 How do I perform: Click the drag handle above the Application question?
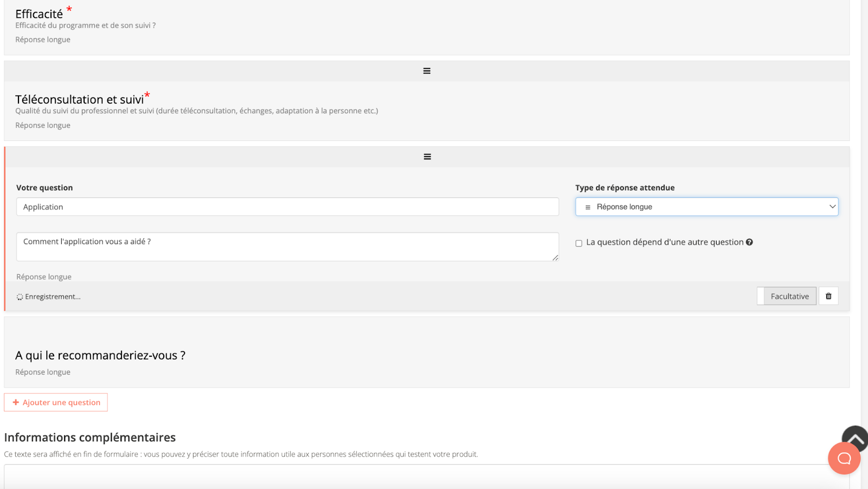(x=427, y=157)
